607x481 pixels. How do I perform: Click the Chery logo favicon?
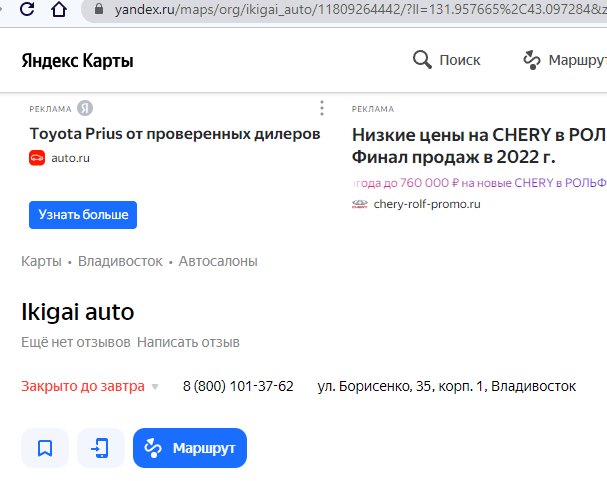[x=360, y=204]
